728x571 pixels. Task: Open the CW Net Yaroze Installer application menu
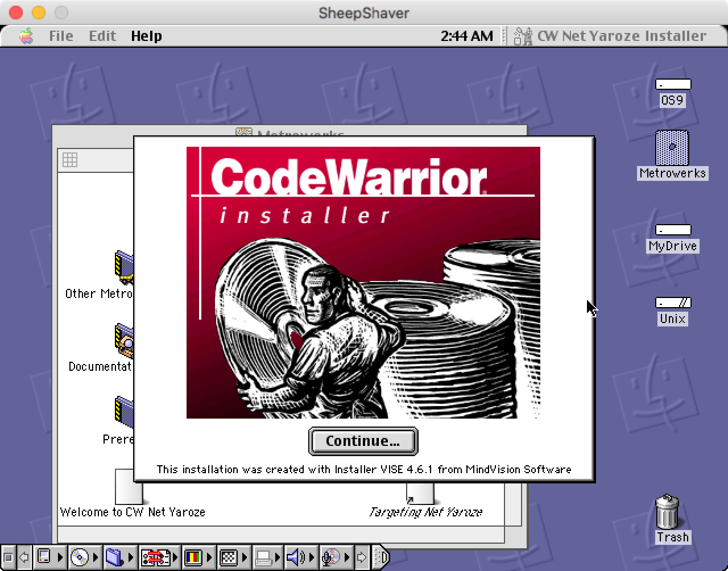(x=610, y=36)
